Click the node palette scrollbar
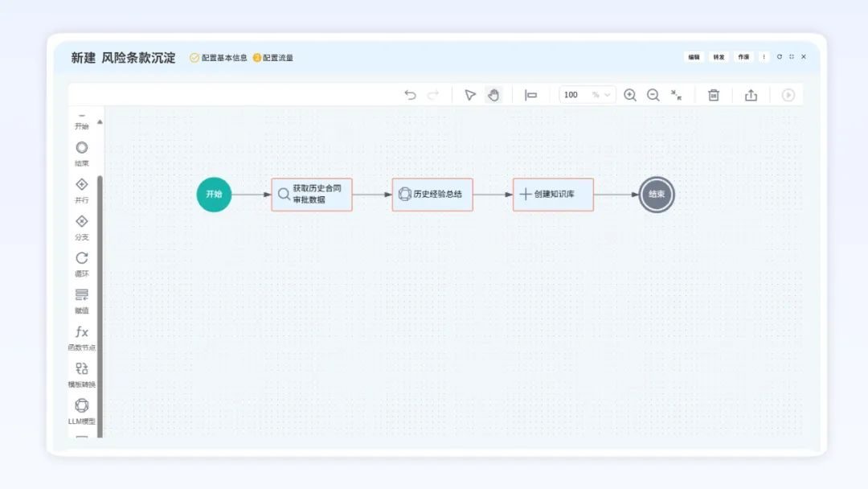868x489 pixels. coord(100,306)
